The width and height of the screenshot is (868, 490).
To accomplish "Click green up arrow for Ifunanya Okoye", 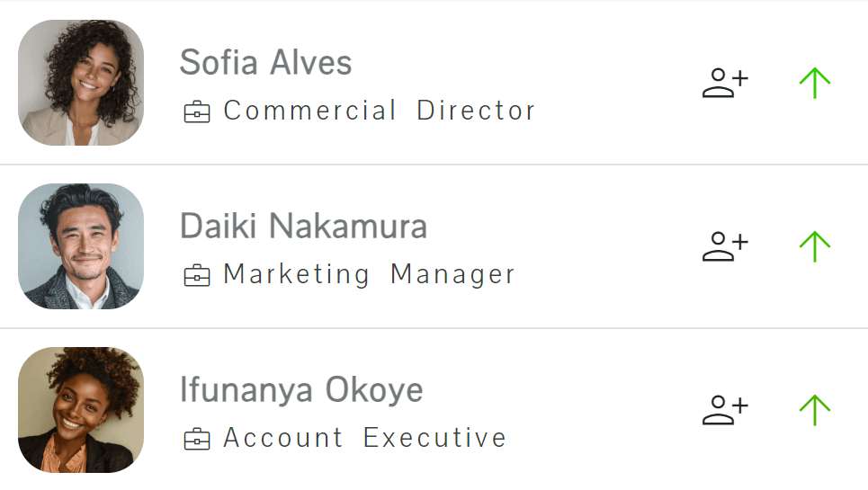I will pyautogui.click(x=815, y=410).
